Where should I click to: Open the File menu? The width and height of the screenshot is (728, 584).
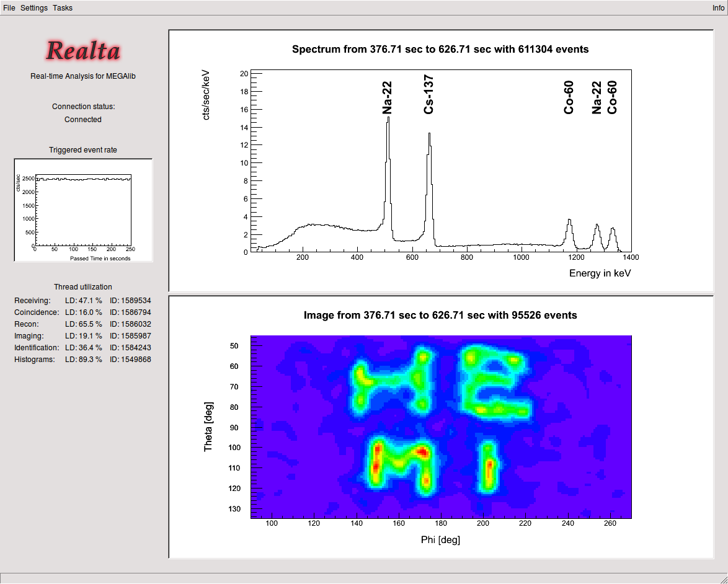click(9, 8)
